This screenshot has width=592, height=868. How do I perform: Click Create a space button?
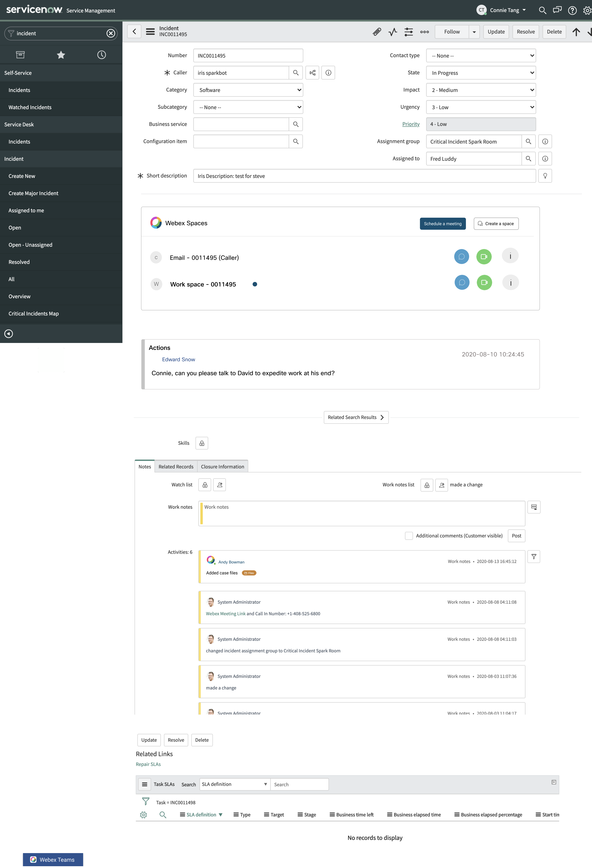pos(496,224)
